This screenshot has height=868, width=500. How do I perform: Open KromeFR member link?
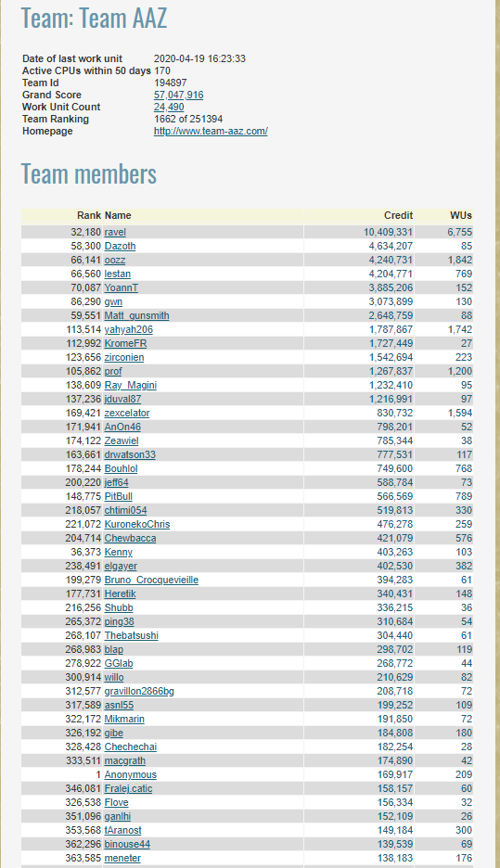pos(125,343)
